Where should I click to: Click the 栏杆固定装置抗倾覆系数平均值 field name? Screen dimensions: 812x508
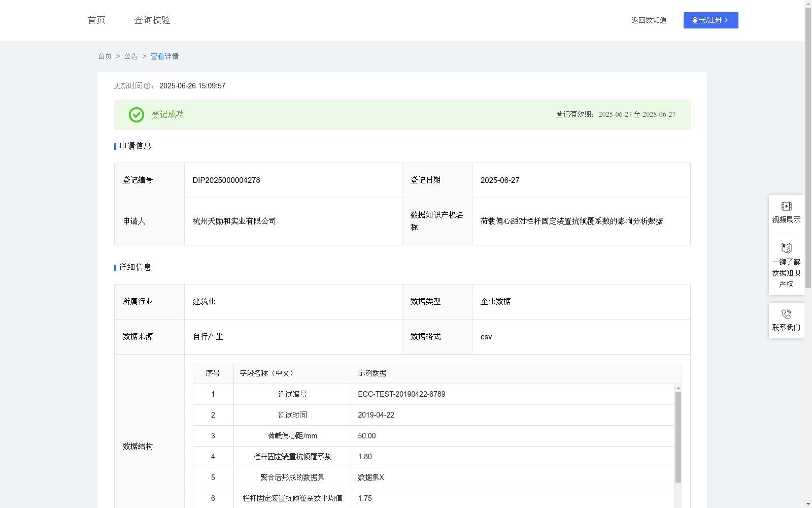click(292, 498)
